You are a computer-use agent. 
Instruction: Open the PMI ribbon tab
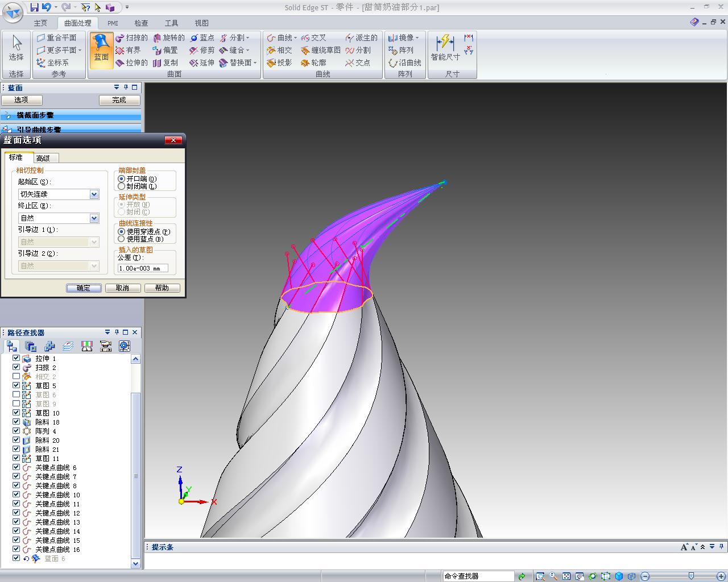pos(113,23)
